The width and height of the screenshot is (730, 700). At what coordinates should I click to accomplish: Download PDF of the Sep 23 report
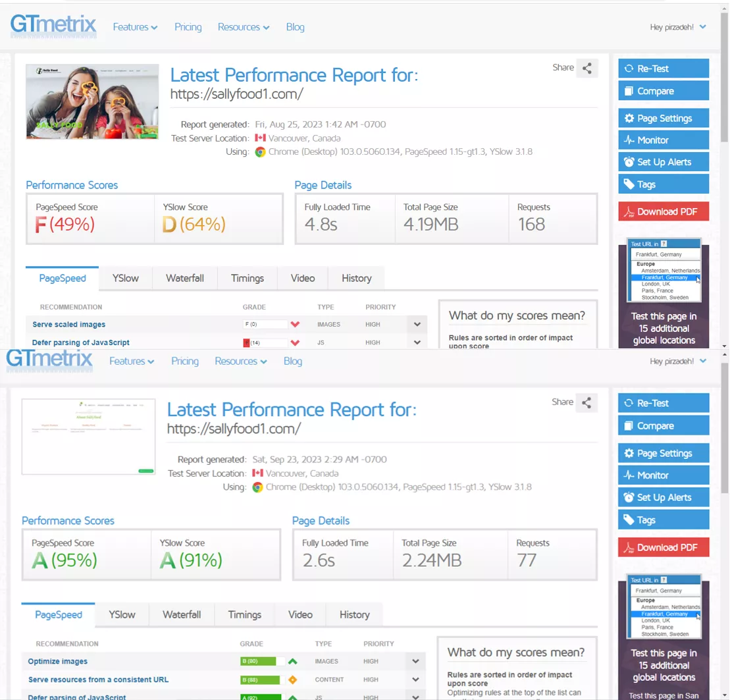point(664,547)
